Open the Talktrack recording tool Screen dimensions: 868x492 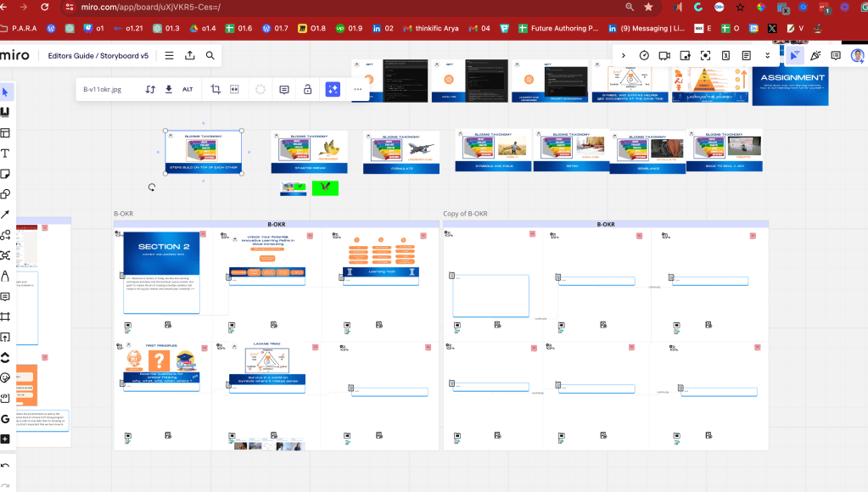point(685,55)
